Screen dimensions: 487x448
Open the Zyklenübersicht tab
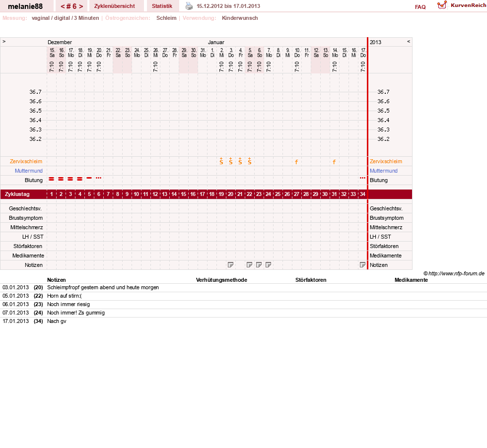pyautogui.click(x=115, y=6)
